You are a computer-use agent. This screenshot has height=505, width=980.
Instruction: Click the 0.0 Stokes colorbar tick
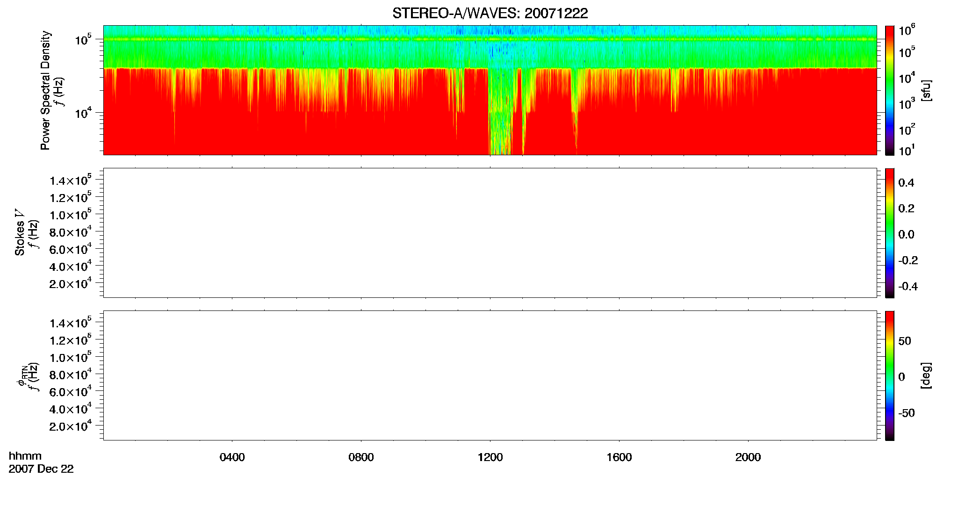pos(906,234)
